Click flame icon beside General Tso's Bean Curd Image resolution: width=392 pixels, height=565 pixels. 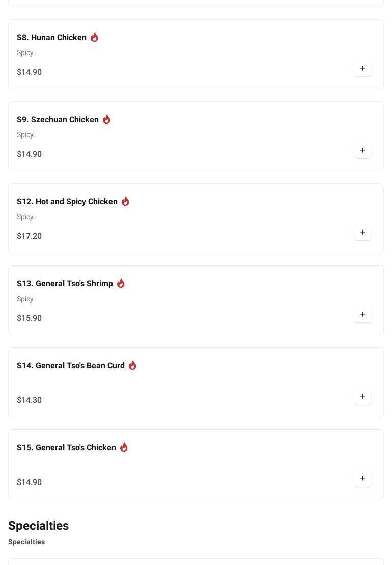coord(132,365)
